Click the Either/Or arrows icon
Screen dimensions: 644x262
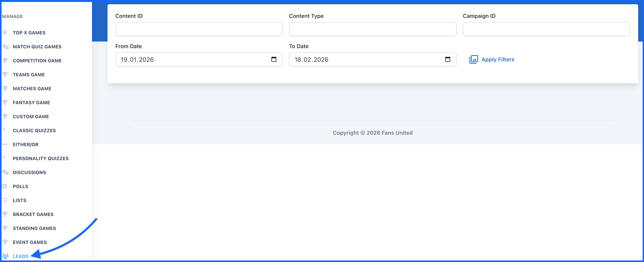pos(5,145)
